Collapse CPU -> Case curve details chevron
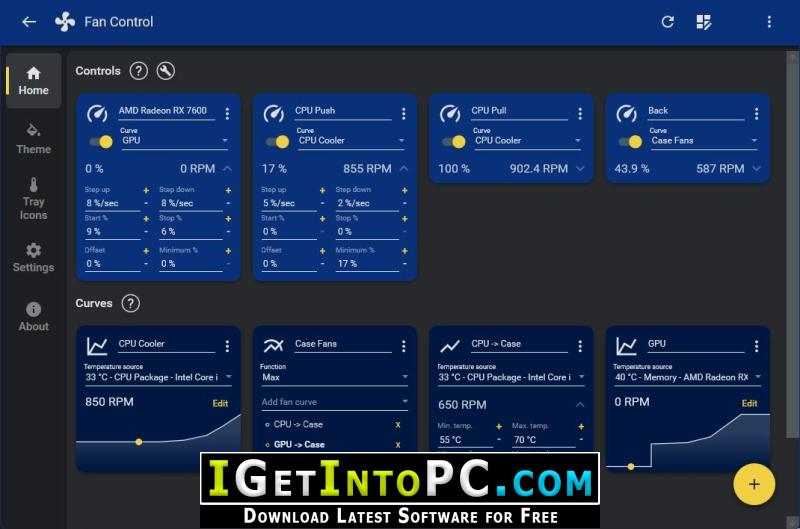This screenshot has width=800, height=529. pos(580,405)
